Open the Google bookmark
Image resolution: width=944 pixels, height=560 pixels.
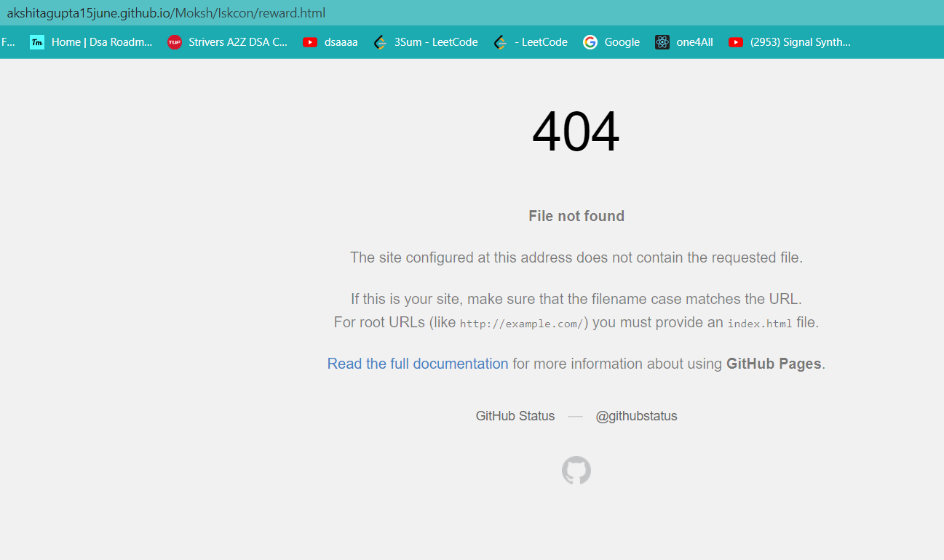[x=620, y=41]
